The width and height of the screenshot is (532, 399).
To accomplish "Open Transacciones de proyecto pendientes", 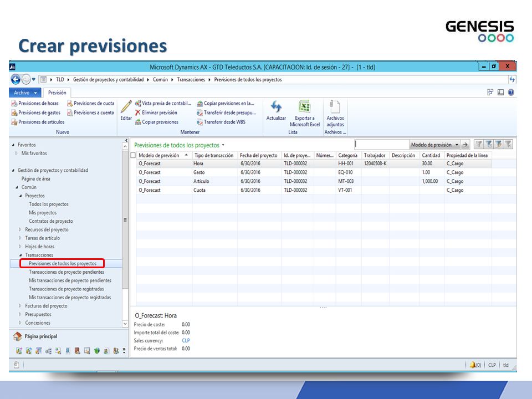I will pos(66,272).
